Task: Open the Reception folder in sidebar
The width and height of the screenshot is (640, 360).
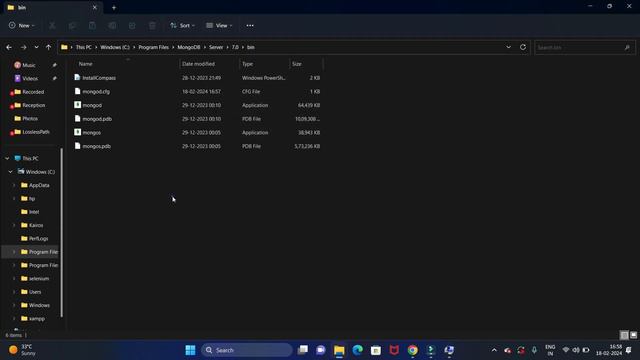Action: pos(33,105)
